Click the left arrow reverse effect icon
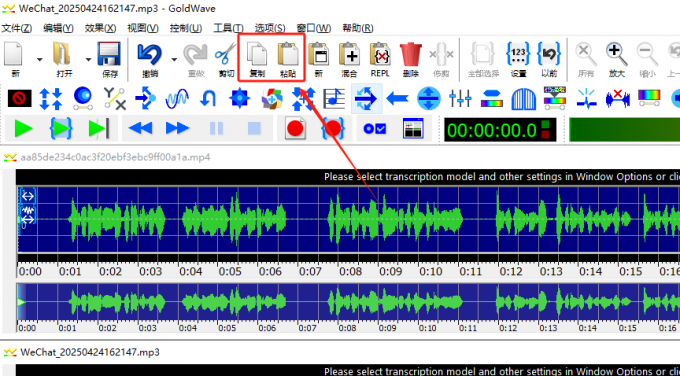680x376 pixels. point(397,98)
